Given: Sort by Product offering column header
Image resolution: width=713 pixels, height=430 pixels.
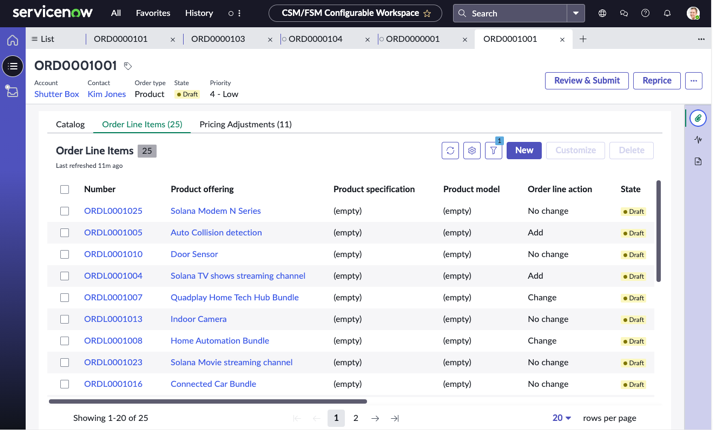Looking at the screenshot, I should 202,190.
